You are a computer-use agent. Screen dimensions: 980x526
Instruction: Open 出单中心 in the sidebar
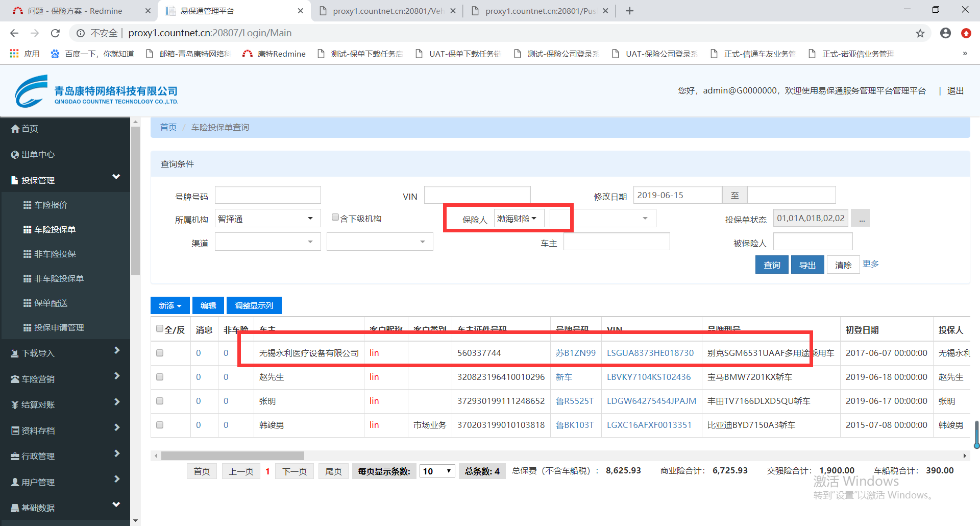click(x=38, y=154)
